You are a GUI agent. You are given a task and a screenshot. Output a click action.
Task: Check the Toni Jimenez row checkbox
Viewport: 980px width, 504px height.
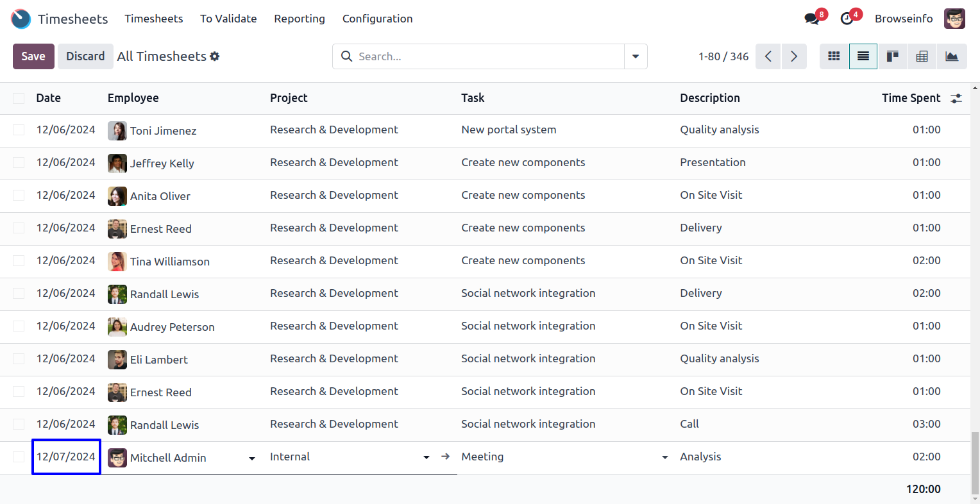[19, 130]
